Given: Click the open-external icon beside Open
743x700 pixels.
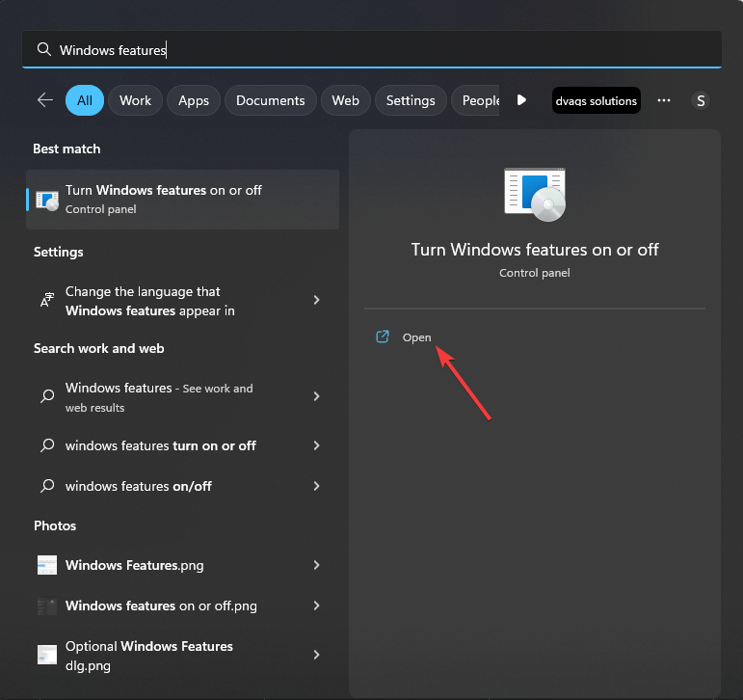Looking at the screenshot, I should pos(383,337).
